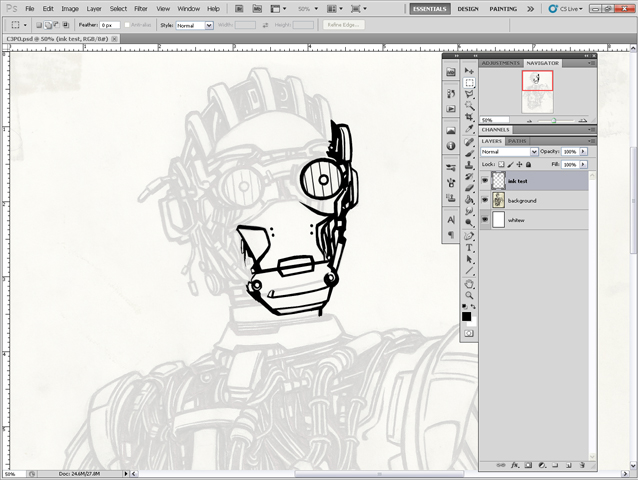Select the Path Selection tool
638x480 pixels.
coord(469,259)
